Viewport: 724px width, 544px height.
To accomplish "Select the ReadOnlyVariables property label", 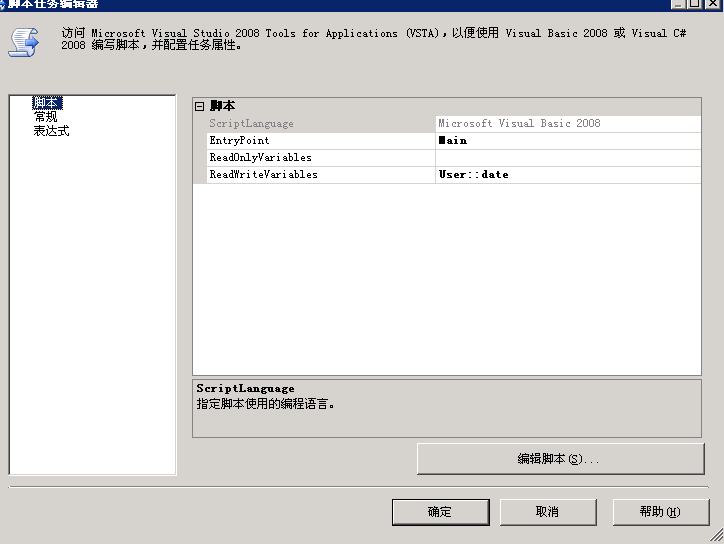I will click(x=260, y=158).
